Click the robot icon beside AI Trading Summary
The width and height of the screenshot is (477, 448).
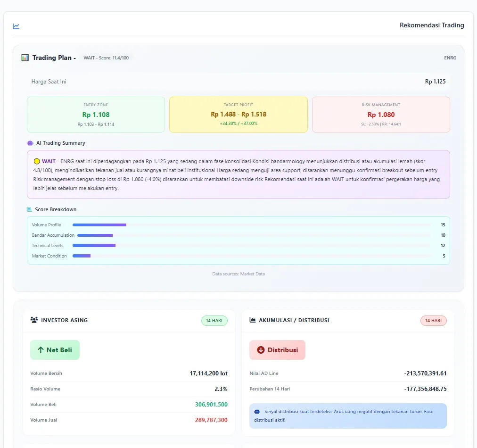click(x=30, y=143)
